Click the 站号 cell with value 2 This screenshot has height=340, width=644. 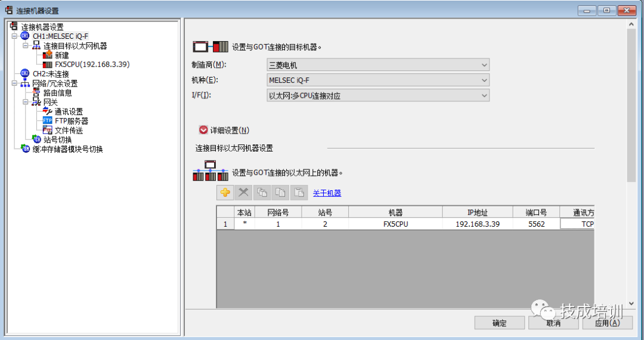click(x=325, y=224)
